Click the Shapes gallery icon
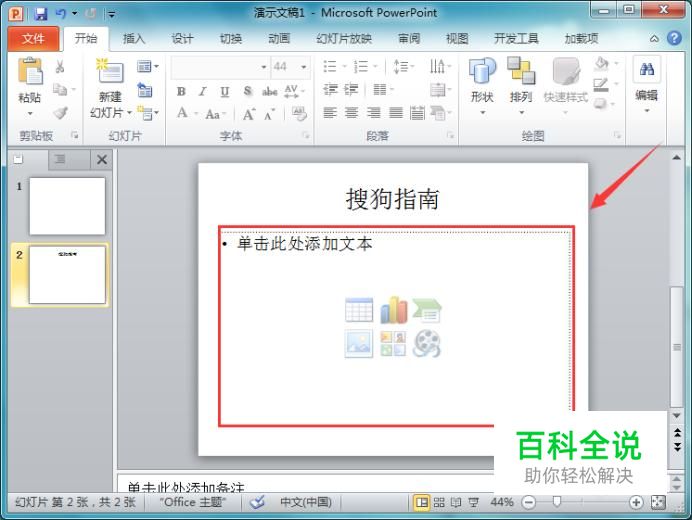692x520 pixels. click(x=482, y=70)
